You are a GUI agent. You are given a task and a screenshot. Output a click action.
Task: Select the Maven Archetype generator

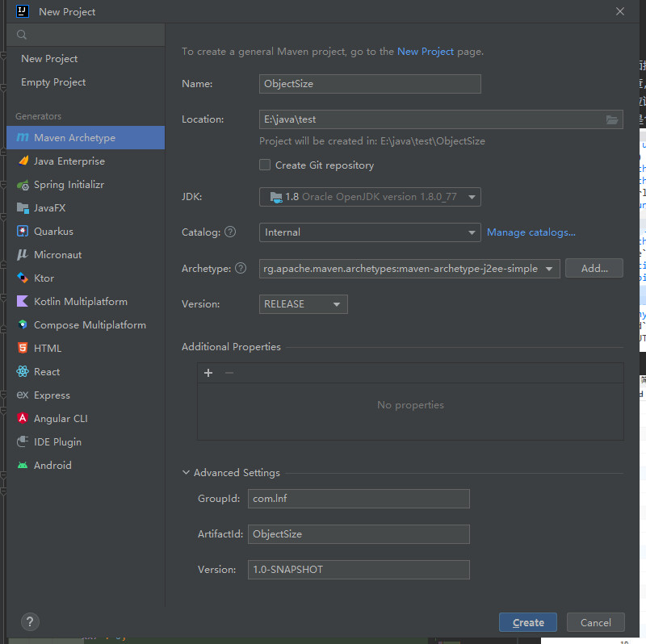74,138
